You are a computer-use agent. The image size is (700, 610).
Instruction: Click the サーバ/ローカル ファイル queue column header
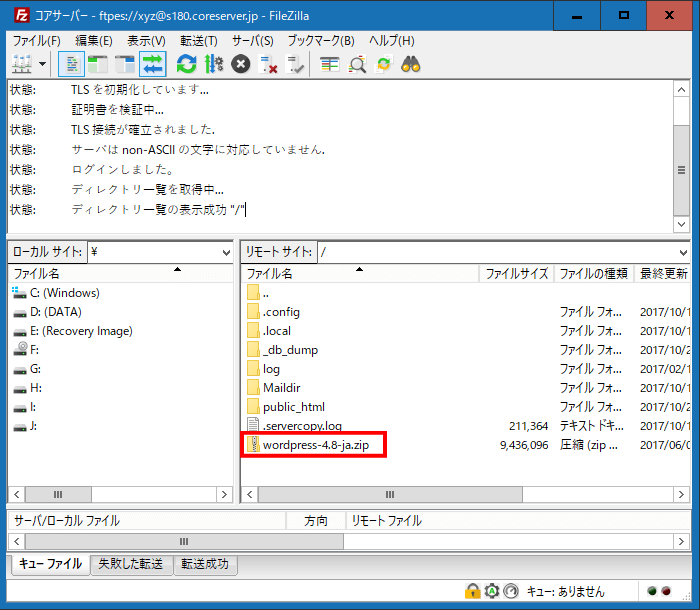[x=147, y=521]
